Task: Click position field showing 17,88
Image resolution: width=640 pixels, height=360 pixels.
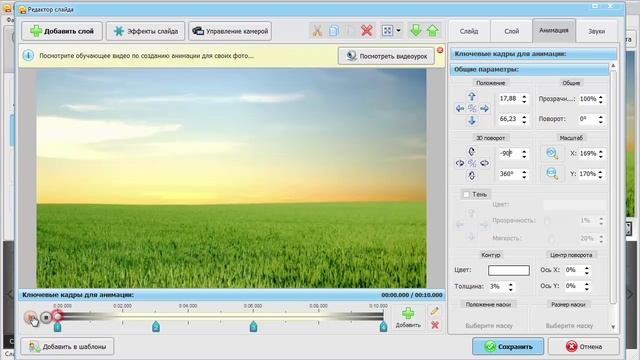Action: pyautogui.click(x=509, y=99)
